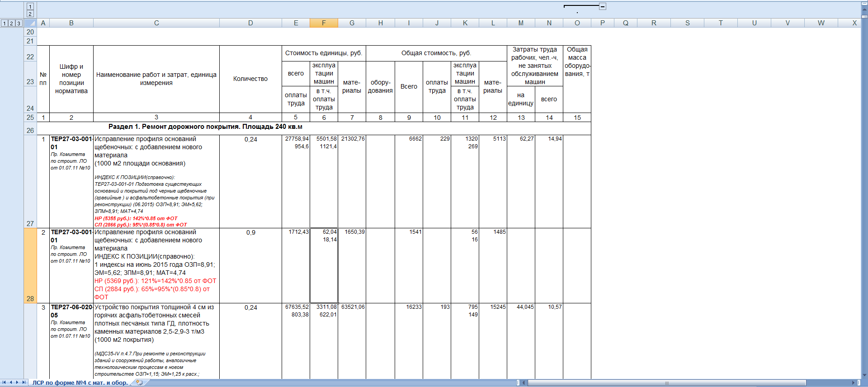
Task: Select column header D
Action: click(x=250, y=23)
